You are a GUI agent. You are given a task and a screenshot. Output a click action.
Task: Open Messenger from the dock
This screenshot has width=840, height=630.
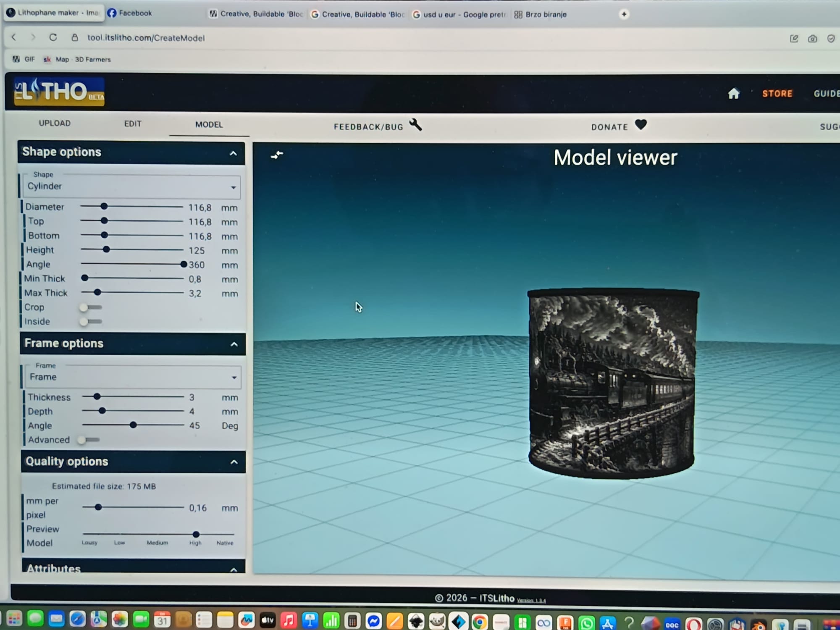pyautogui.click(x=373, y=621)
